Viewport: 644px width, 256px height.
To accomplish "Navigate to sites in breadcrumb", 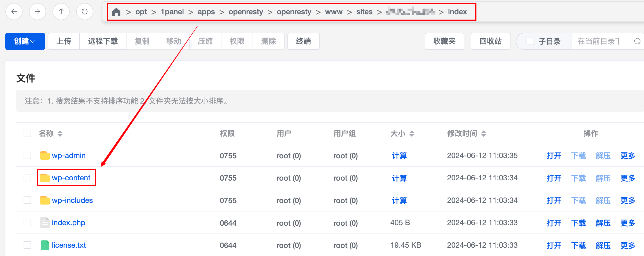I will click(x=364, y=12).
